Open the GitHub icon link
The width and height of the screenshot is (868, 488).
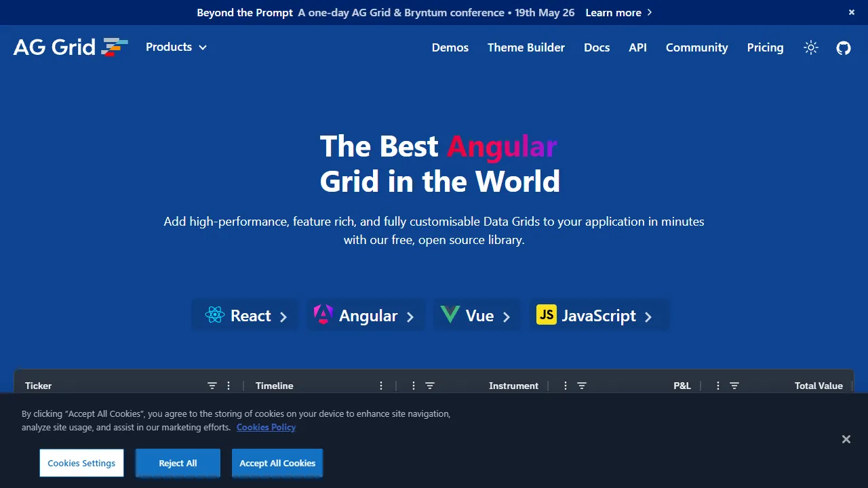pos(844,47)
